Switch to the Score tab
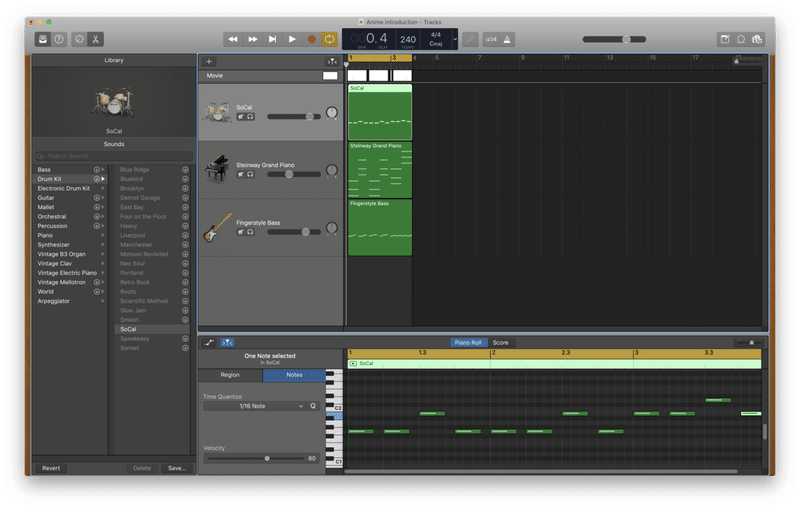Screen dimensions: 800x509 click(x=501, y=343)
